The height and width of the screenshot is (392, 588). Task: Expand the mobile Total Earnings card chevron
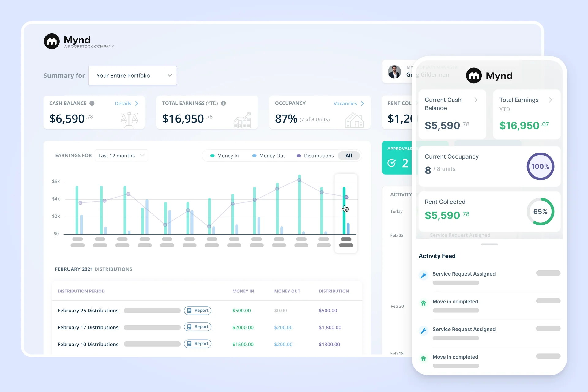551,100
